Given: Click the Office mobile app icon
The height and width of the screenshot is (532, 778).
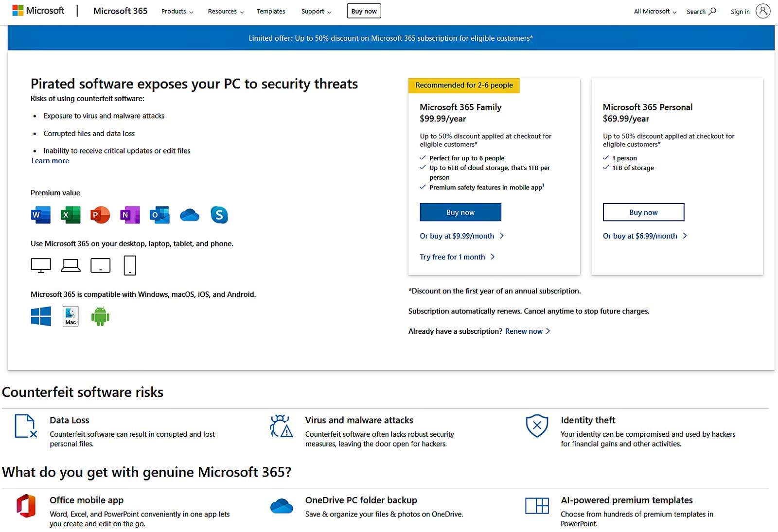Looking at the screenshot, I should (26, 506).
